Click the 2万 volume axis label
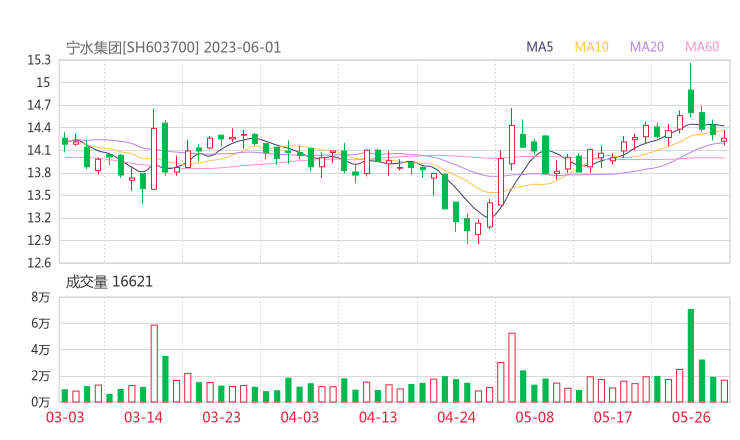The image size is (740, 440). coord(41,376)
